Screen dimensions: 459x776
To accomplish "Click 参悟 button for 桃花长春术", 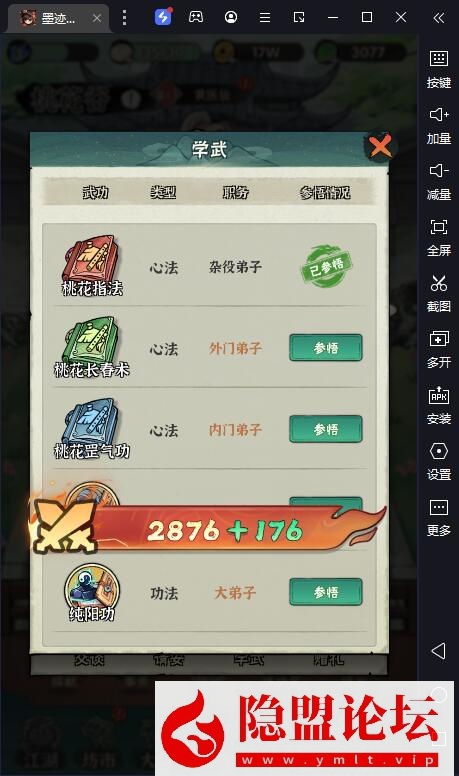I will (326, 348).
